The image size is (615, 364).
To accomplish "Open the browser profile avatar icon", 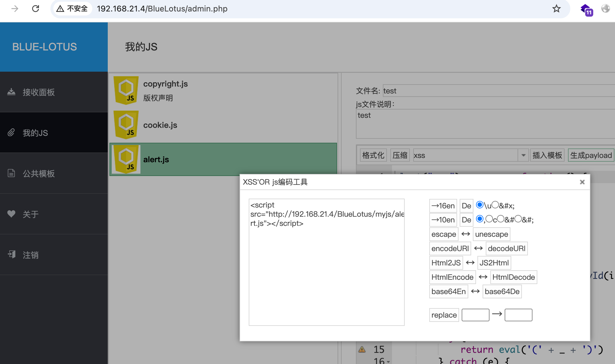I will (606, 9).
